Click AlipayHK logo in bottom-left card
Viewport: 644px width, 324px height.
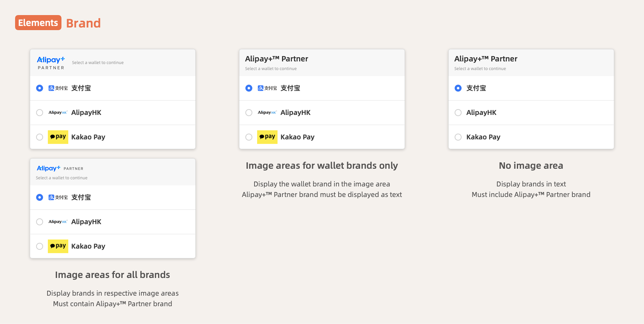[58, 222]
